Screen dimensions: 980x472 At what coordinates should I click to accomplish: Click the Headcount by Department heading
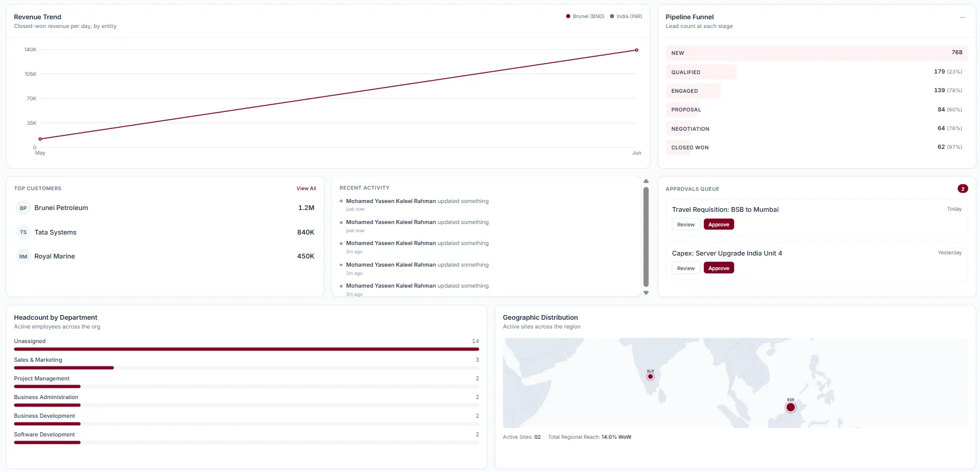click(x=55, y=317)
